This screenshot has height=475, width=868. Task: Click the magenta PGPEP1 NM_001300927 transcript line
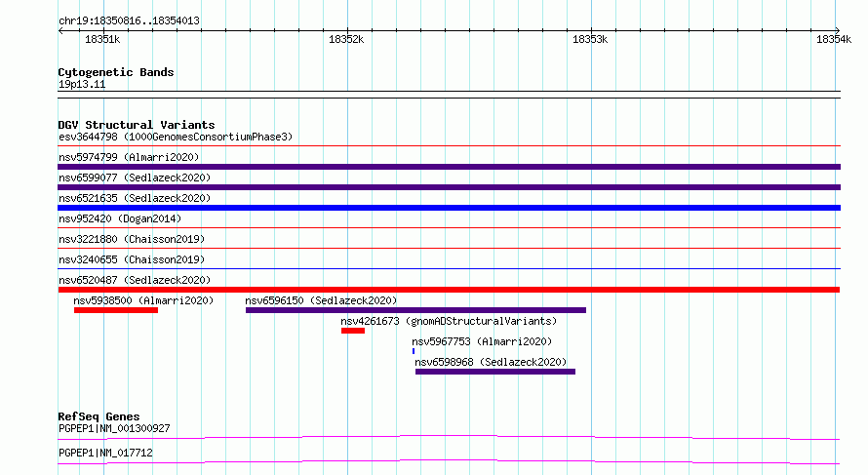[449, 437]
